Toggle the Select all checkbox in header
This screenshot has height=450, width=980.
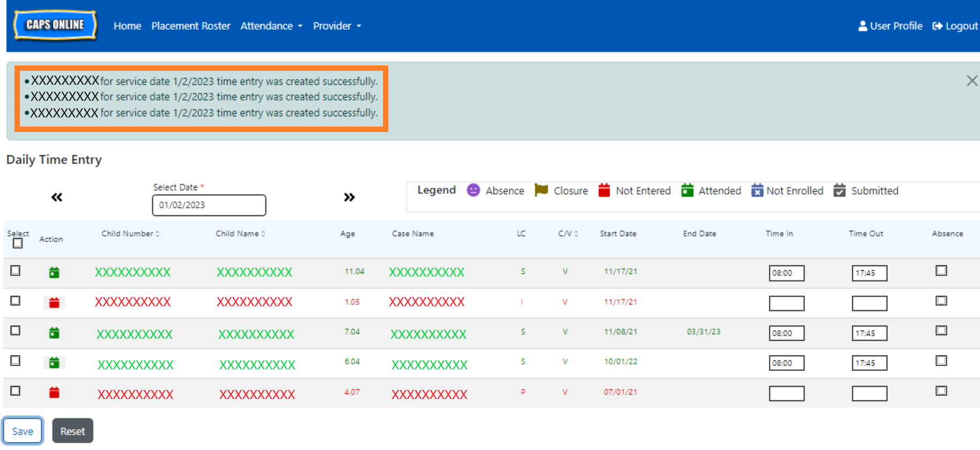[18, 244]
